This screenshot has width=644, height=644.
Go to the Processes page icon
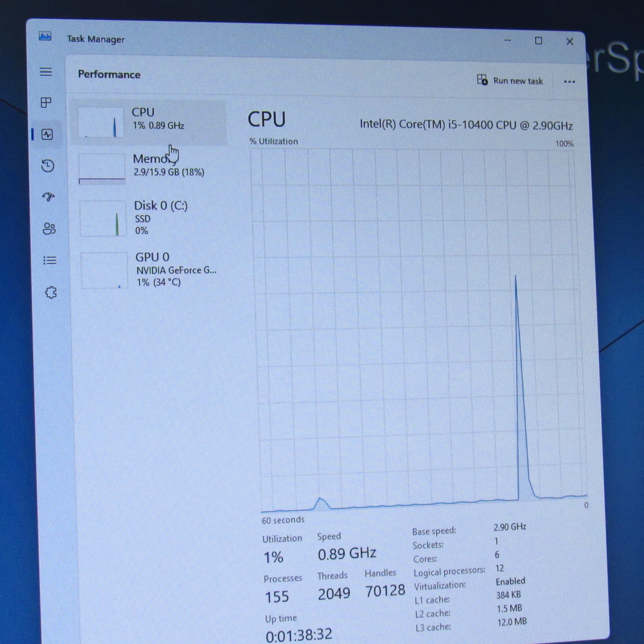pyautogui.click(x=46, y=103)
